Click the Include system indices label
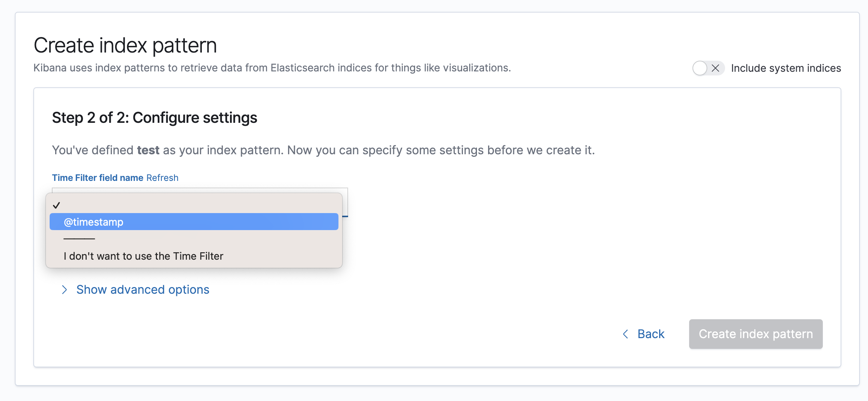This screenshot has width=868, height=401. coord(786,68)
